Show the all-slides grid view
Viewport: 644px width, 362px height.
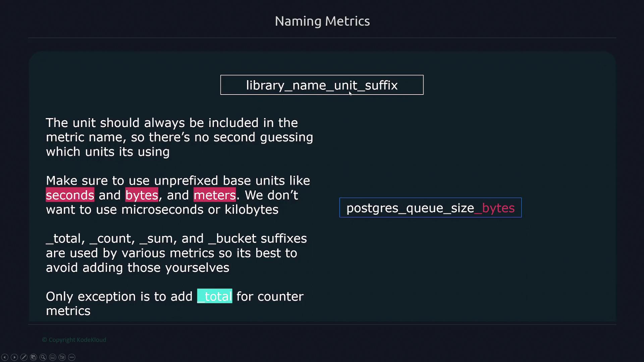33,357
